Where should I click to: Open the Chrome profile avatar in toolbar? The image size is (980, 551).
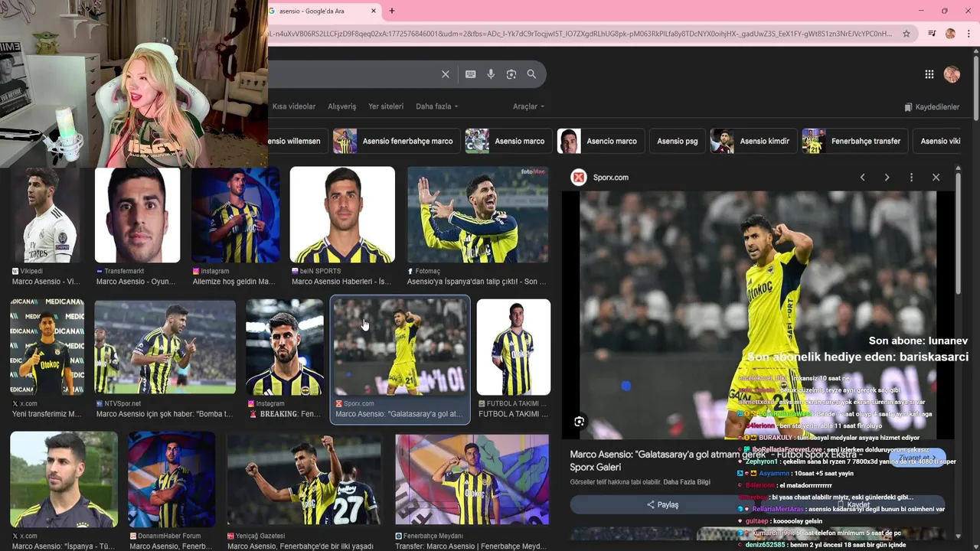pyautogui.click(x=950, y=34)
